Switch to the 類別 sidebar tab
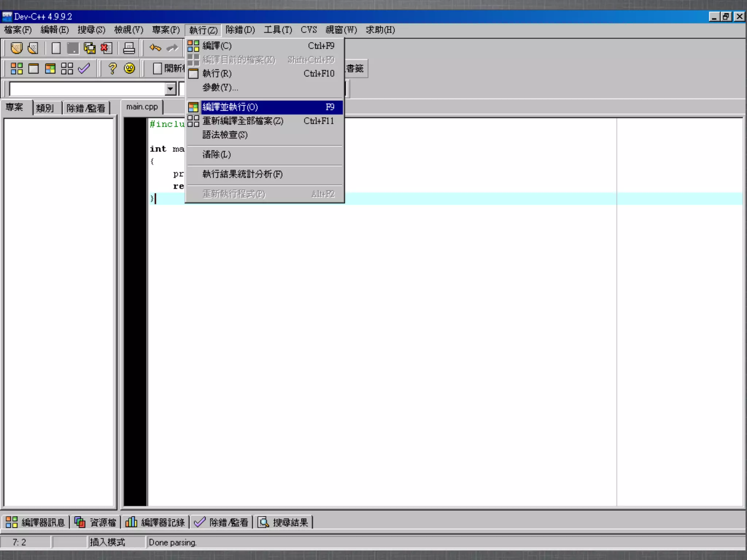This screenshot has height=560, width=747. pyautogui.click(x=45, y=108)
